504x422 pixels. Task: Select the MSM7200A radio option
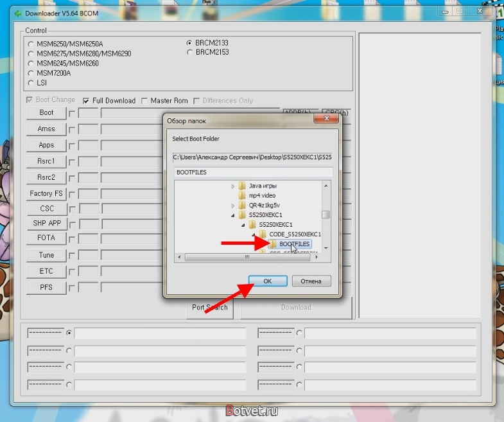(31, 73)
